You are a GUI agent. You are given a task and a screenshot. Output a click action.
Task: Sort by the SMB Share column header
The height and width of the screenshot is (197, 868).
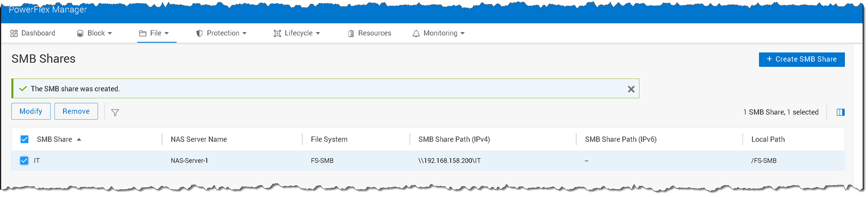(x=54, y=139)
